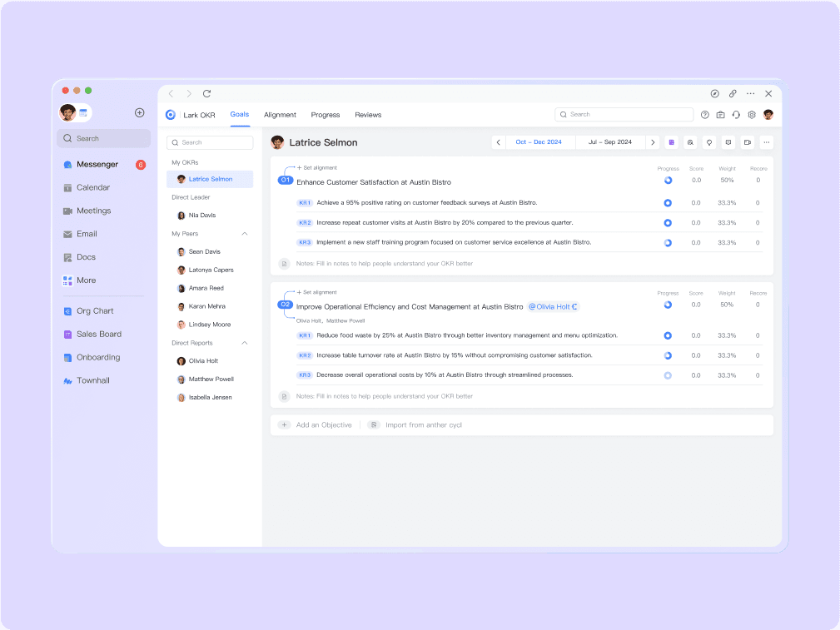Click Set alignment above objective O1
Viewport: 840px width, 630px height.
(x=316, y=167)
